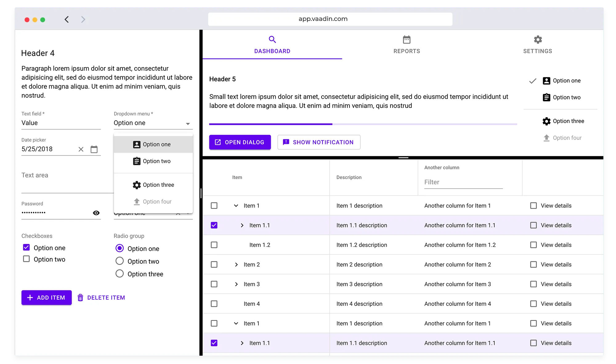Click the Reports calendar icon
The height and width of the screenshot is (364, 616).
click(x=407, y=39)
